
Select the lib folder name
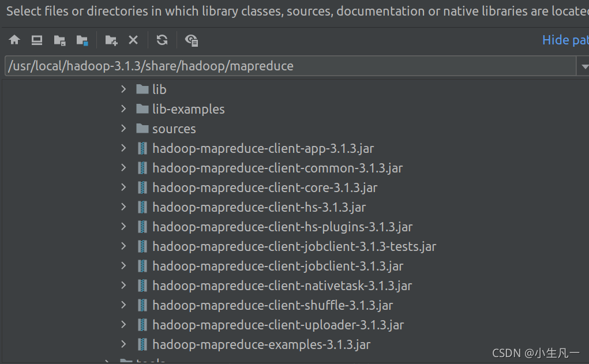[x=159, y=89]
